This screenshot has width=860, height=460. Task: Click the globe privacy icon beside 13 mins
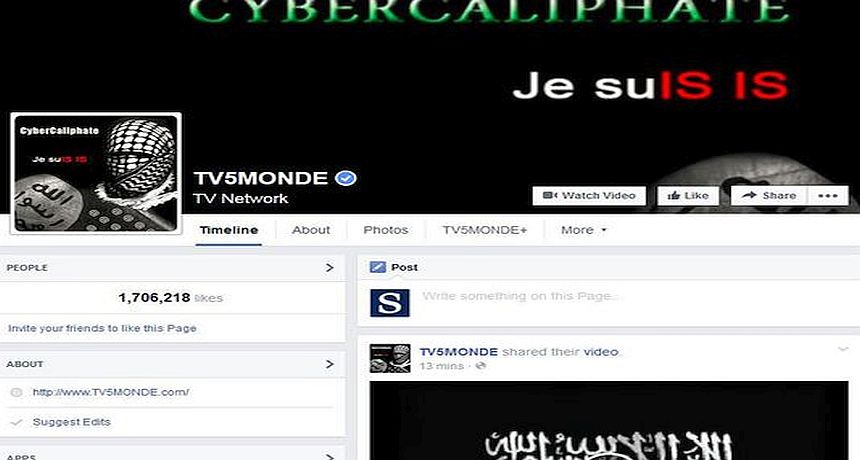tap(480, 366)
